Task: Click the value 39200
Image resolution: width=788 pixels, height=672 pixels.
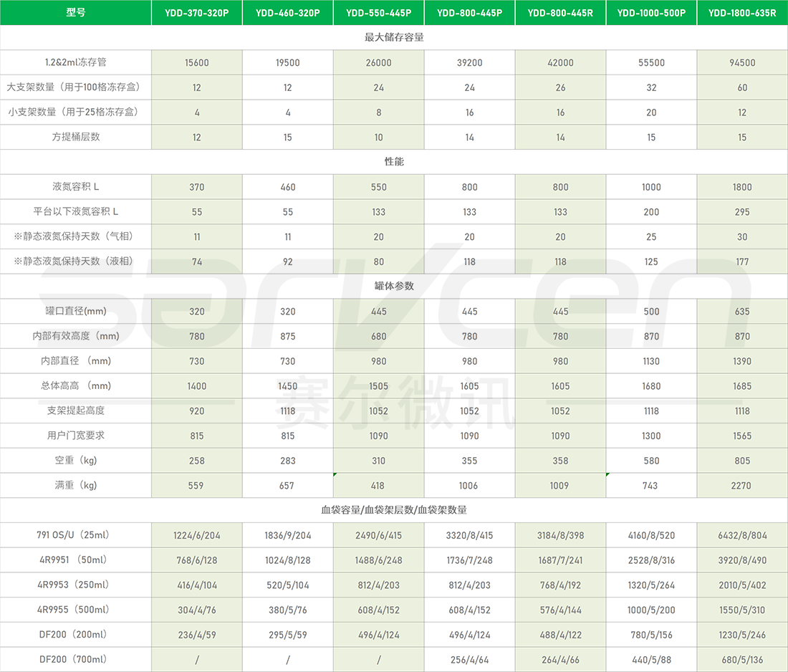Action: (469, 63)
